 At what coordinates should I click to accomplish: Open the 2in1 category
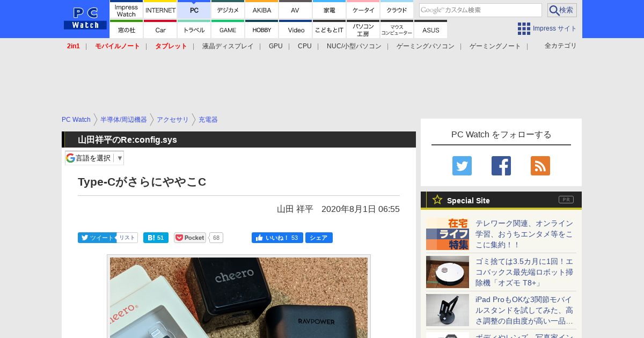click(74, 46)
